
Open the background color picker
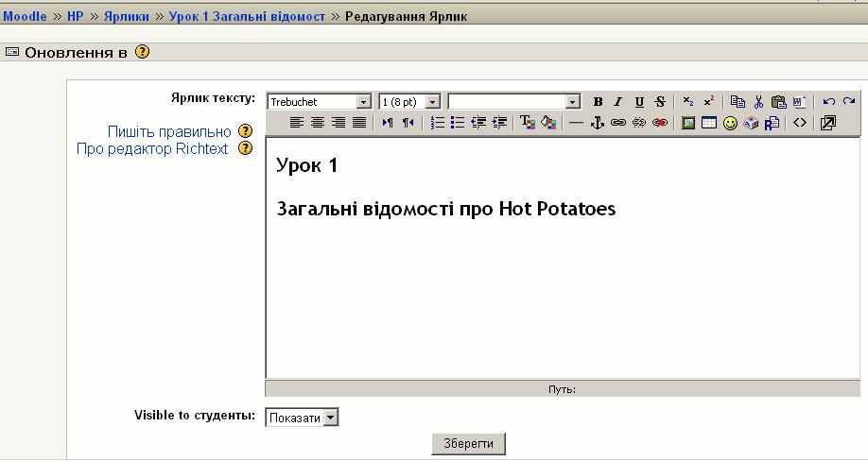[548, 123]
